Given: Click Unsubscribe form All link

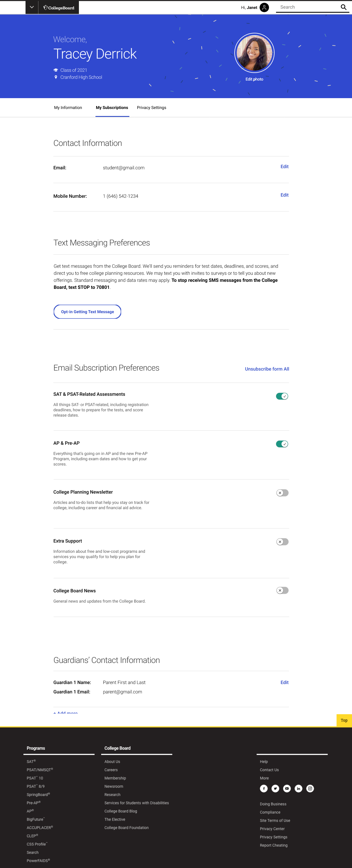Looking at the screenshot, I should point(267,369).
